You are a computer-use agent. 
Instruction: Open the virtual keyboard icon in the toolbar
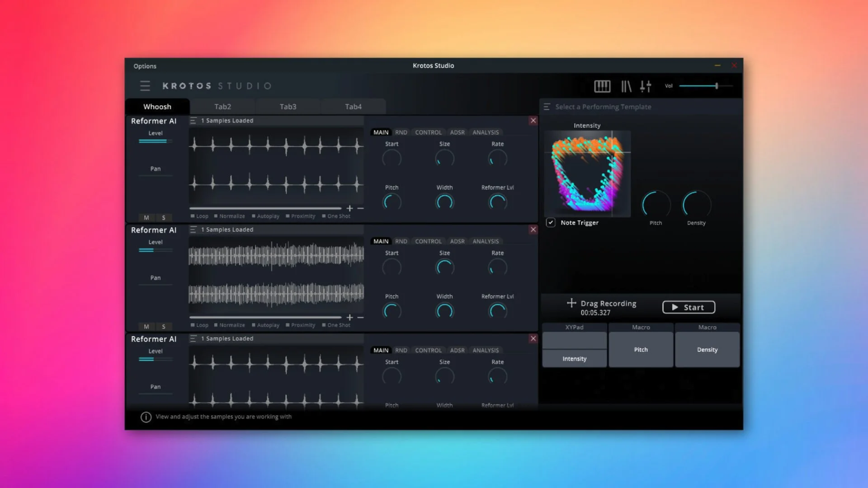click(x=603, y=86)
